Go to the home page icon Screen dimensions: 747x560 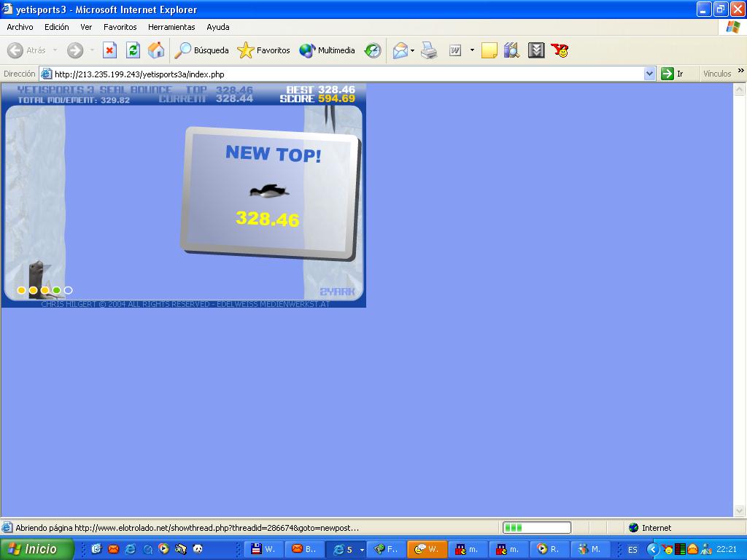(156, 50)
